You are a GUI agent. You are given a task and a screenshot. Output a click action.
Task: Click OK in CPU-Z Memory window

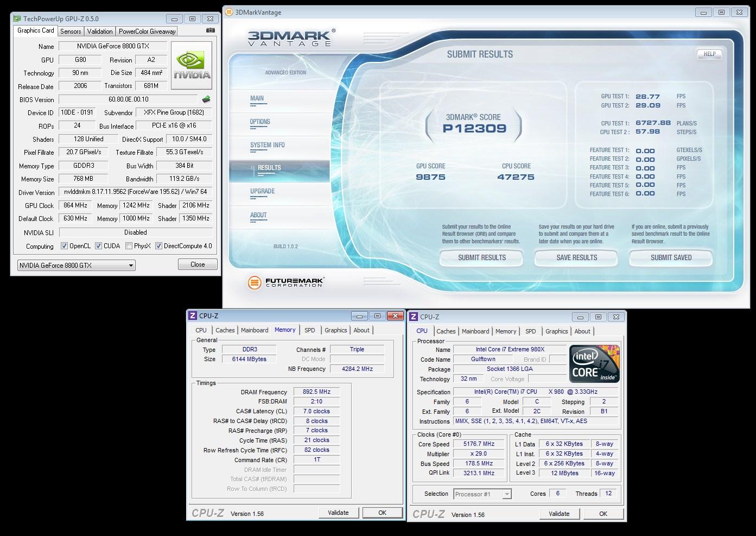click(x=383, y=513)
